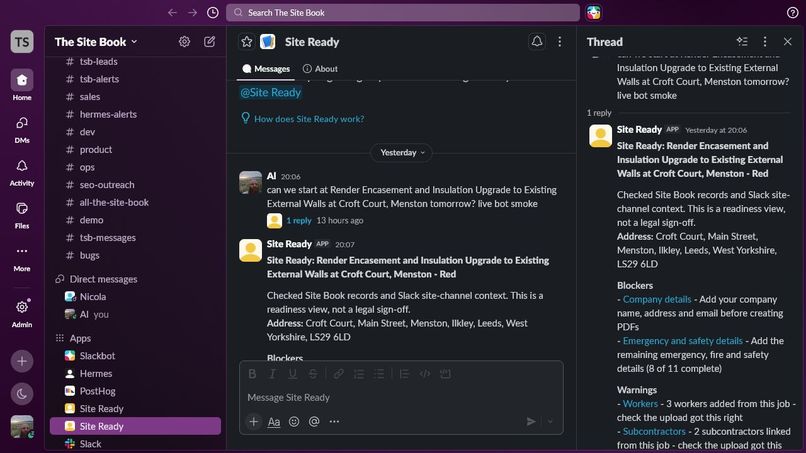This screenshot has width=806, height=453.
Task: Open the emoji picker in the composer
Action: [294, 422]
